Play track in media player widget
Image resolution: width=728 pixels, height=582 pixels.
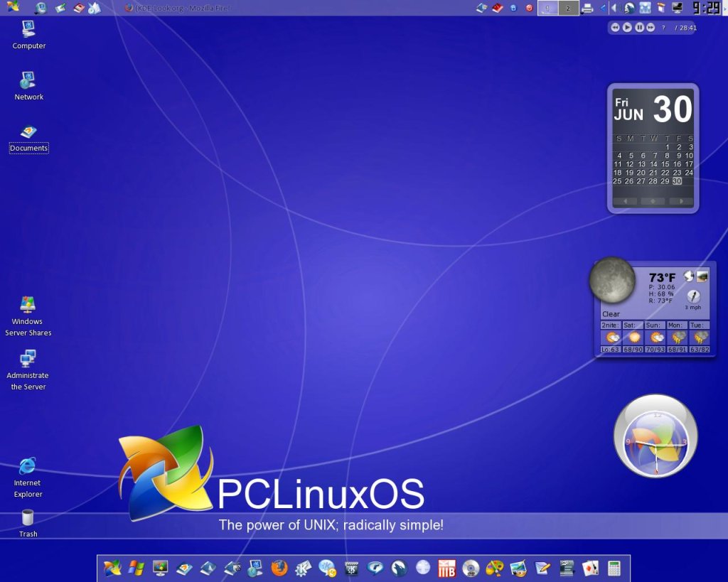(627, 28)
